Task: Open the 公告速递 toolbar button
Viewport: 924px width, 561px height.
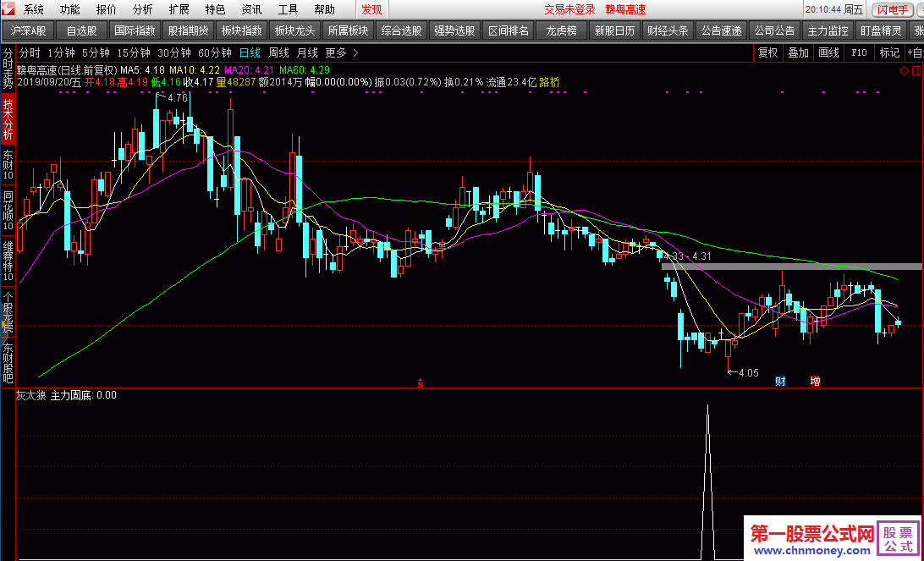Action: point(721,30)
